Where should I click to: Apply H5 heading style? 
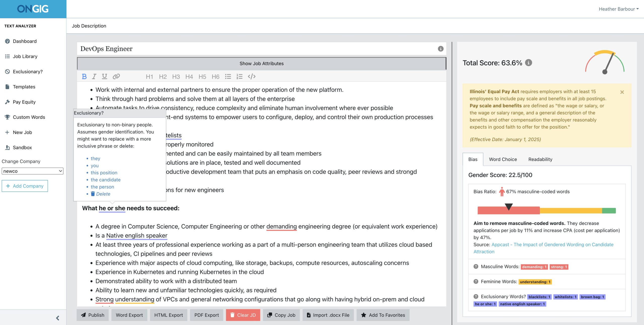tap(202, 76)
